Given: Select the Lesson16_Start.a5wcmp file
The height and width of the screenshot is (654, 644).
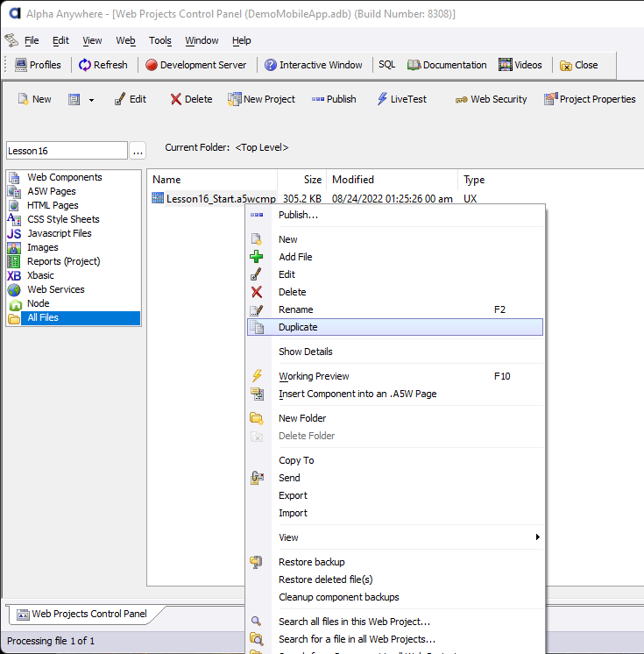Looking at the screenshot, I should (221, 199).
